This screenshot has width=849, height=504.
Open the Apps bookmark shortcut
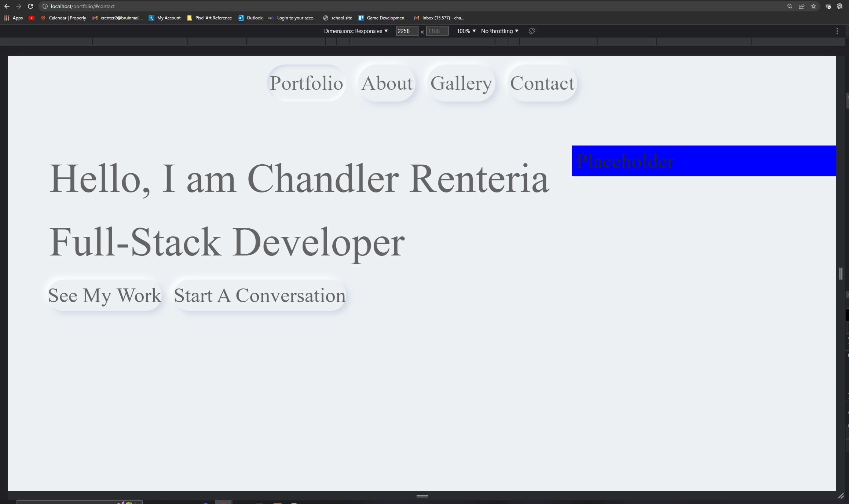14,18
